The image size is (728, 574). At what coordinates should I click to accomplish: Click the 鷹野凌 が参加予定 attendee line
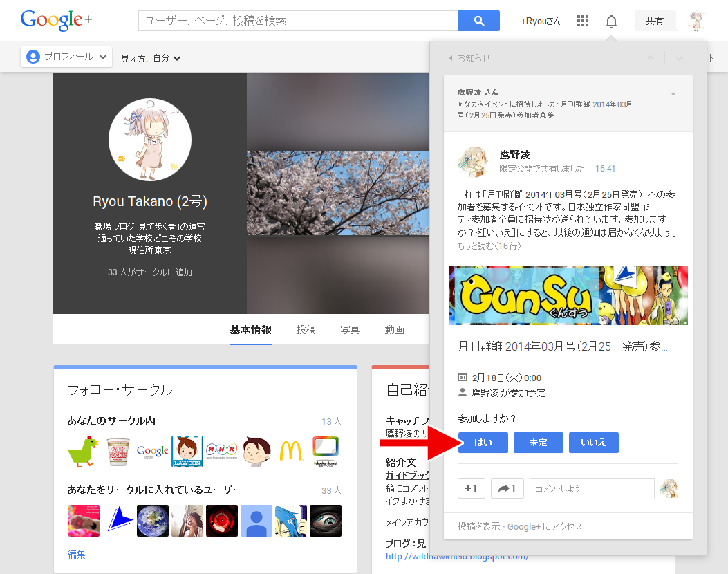coord(508,393)
